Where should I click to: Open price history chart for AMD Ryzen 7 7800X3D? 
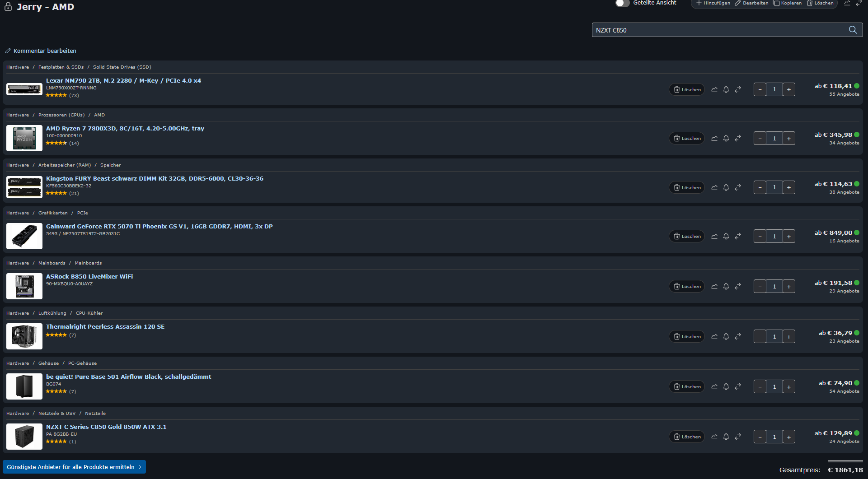tap(714, 138)
